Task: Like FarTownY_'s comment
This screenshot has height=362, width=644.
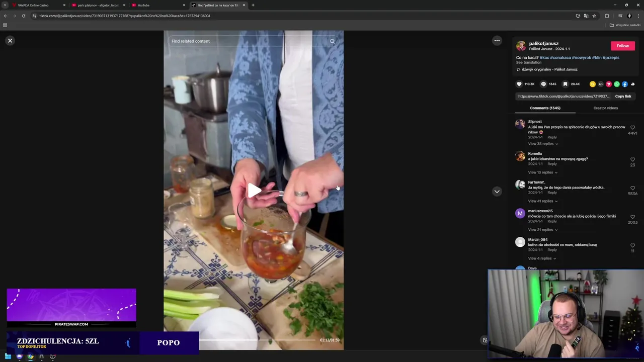Action: click(x=632, y=188)
